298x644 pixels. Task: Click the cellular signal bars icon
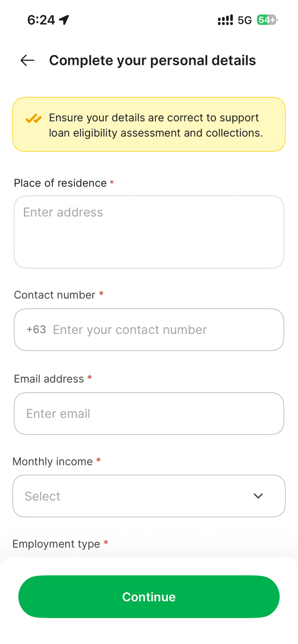(x=225, y=20)
